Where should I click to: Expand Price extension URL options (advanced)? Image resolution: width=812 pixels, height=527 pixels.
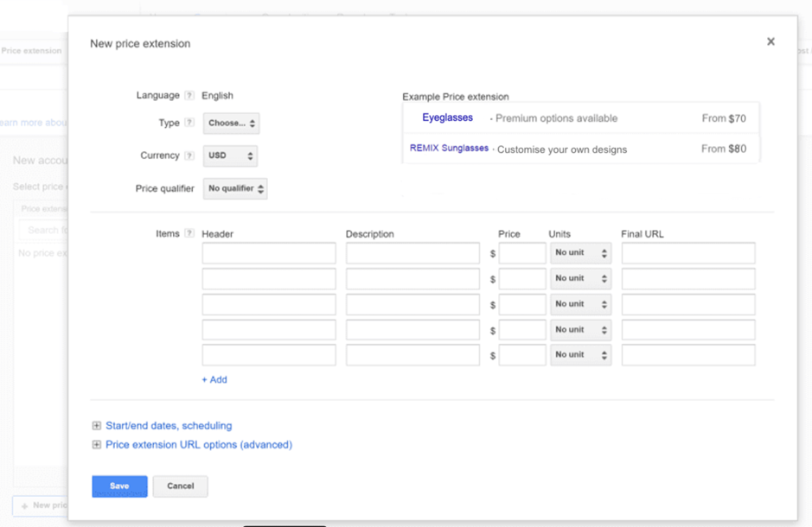(x=199, y=445)
